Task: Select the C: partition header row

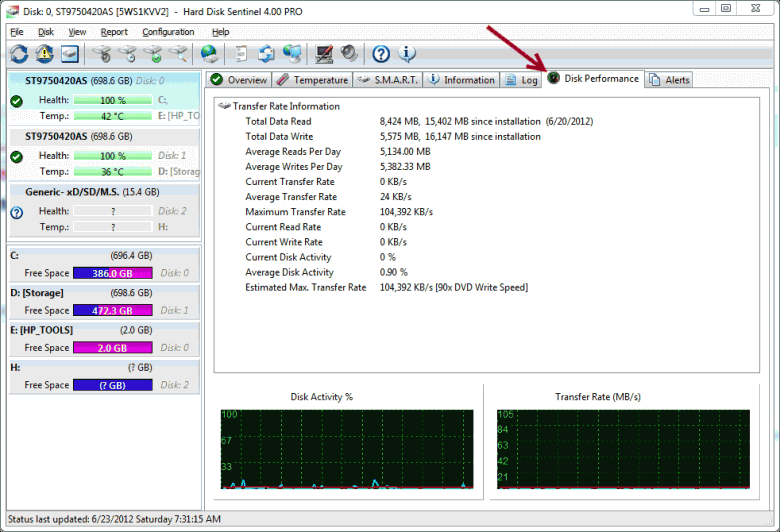Action: (x=104, y=256)
